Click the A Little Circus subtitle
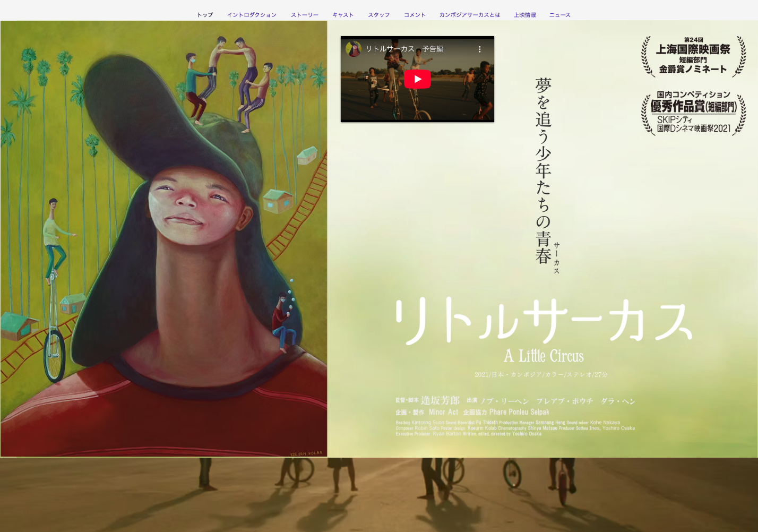 coord(544,356)
